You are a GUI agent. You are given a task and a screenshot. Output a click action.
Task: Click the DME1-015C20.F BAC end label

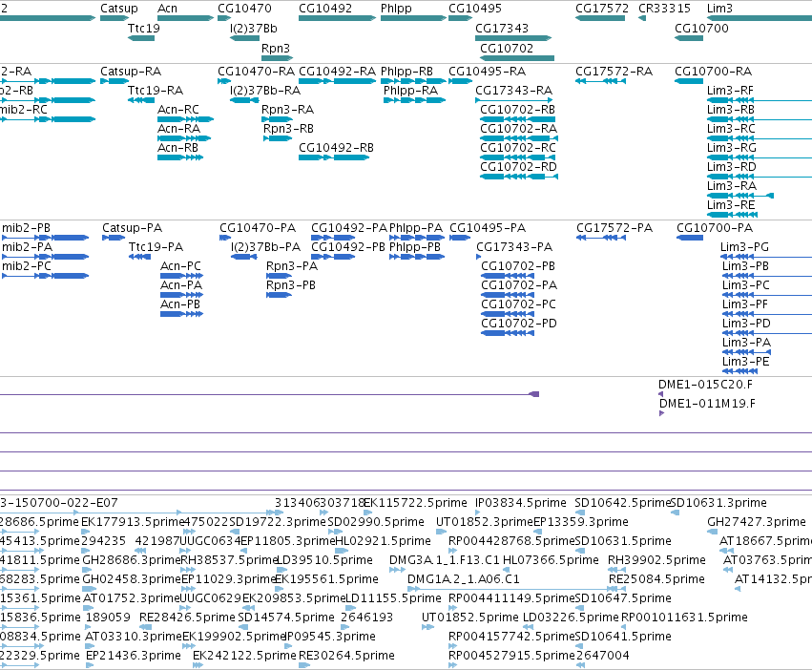[705, 385]
